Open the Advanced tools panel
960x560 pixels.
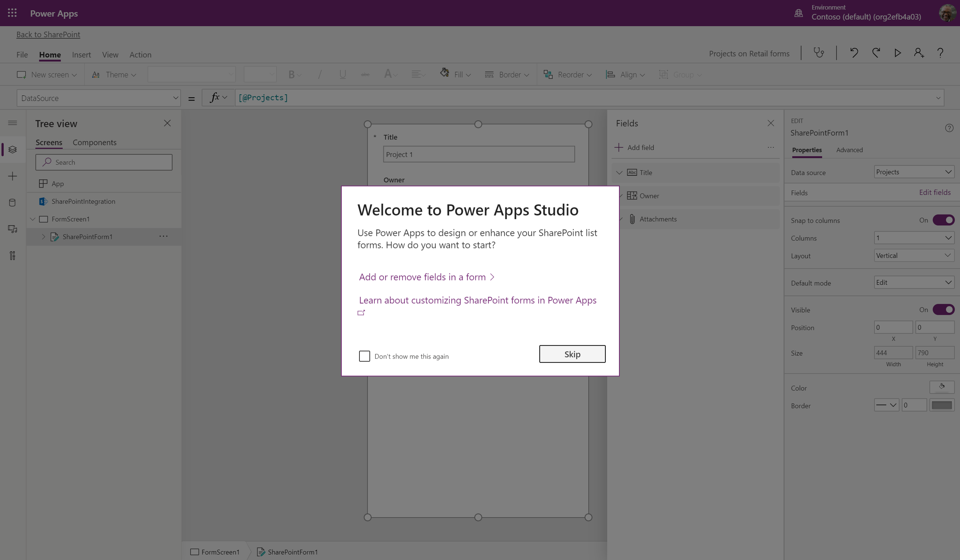12,255
